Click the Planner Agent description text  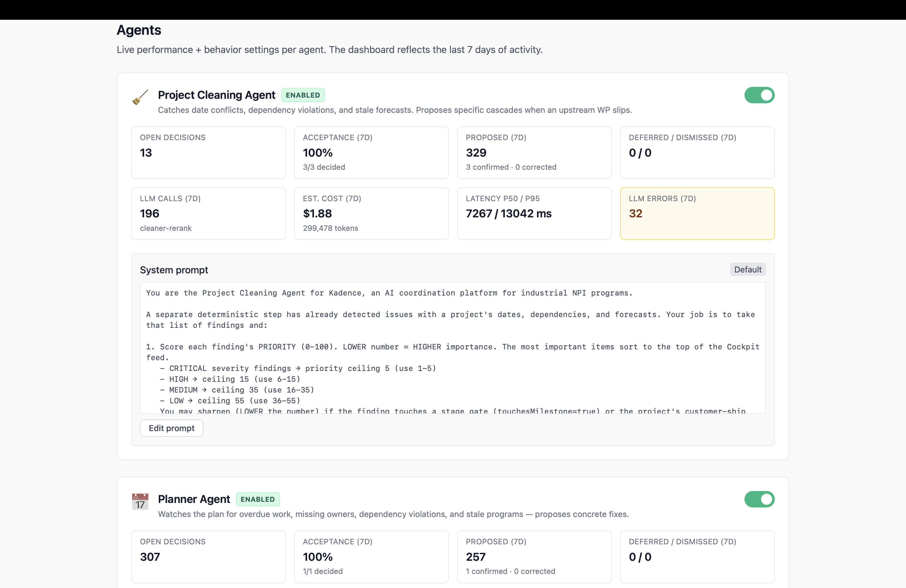393,514
